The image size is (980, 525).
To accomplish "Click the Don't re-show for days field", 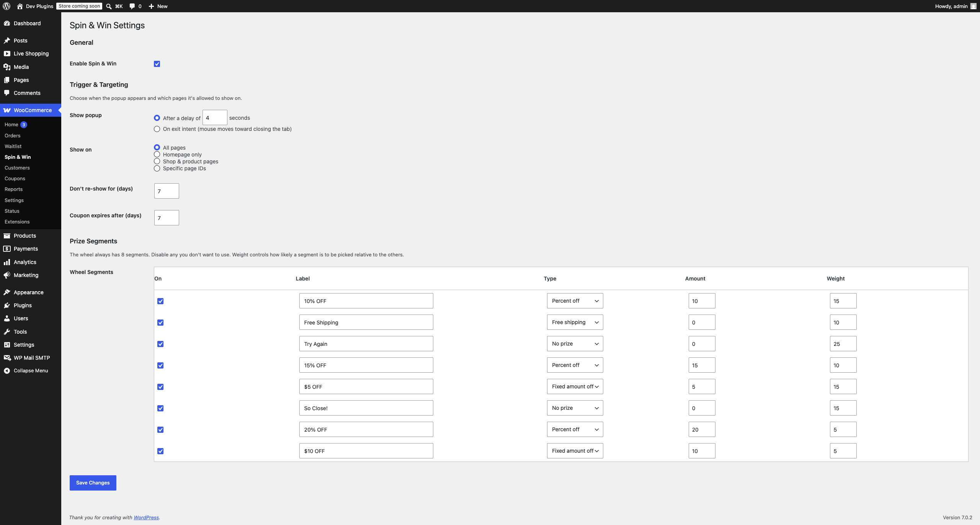I will [x=167, y=191].
